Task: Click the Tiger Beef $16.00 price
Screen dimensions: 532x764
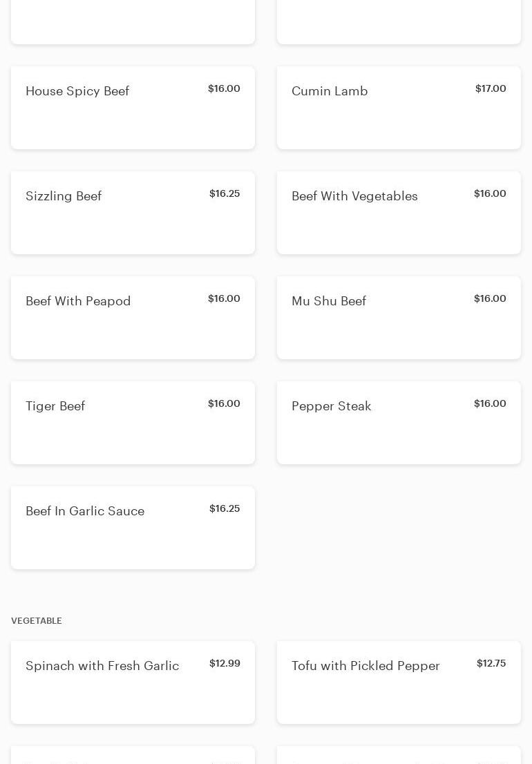Action: (x=224, y=403)
